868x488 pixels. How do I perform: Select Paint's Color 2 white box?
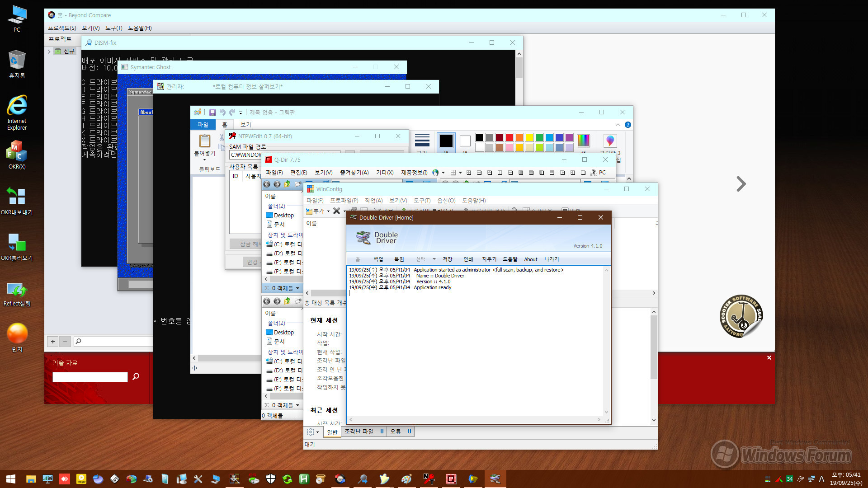click(465, 141)
